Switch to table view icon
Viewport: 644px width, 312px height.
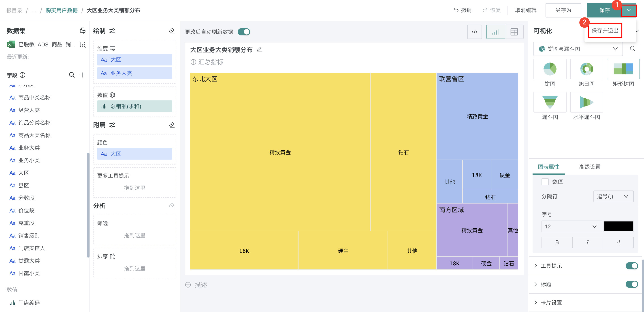click(x=514, y=32)
